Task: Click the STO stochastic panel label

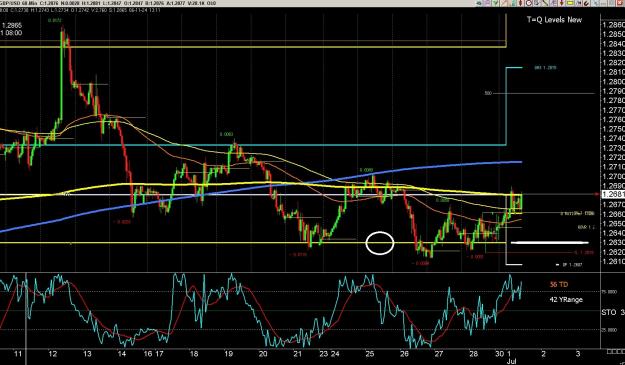Action: click(x=609, y=312)
